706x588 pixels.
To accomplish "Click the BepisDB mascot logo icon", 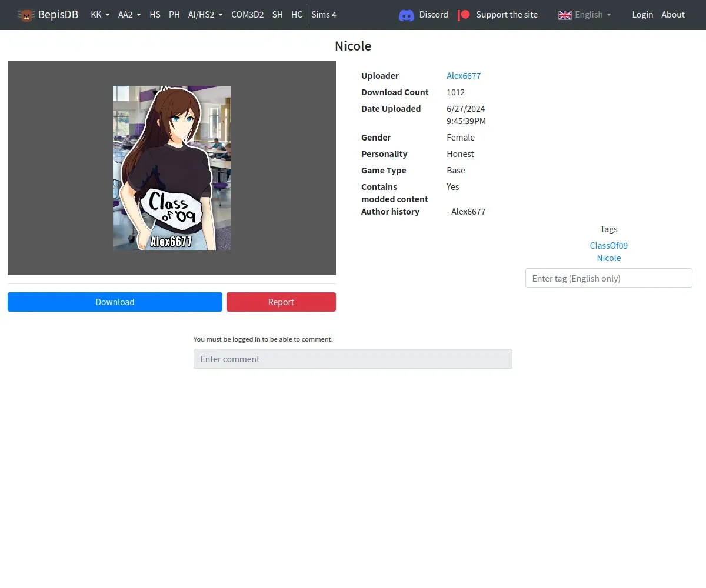I will click(x=26, y=15).
